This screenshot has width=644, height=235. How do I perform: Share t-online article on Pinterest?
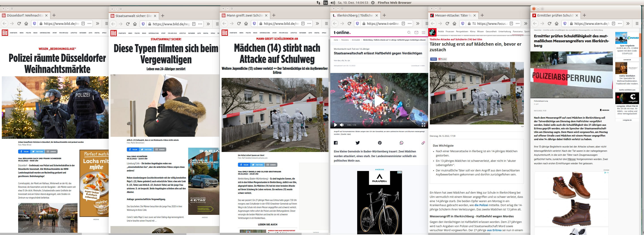pyautogui.click(x=380, y=143)
